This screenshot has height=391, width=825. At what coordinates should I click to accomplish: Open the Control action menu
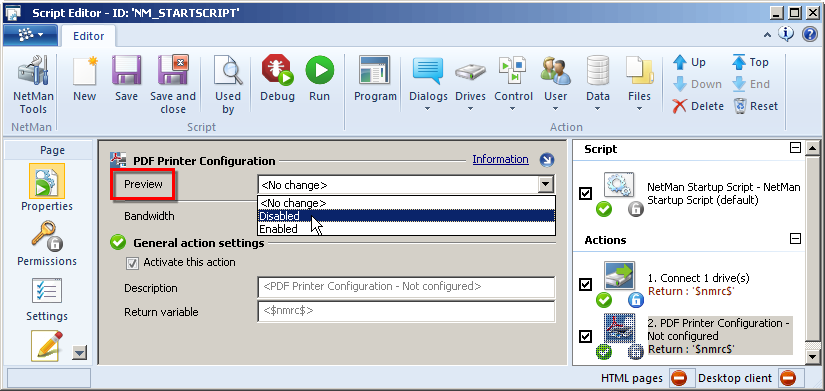514,84
